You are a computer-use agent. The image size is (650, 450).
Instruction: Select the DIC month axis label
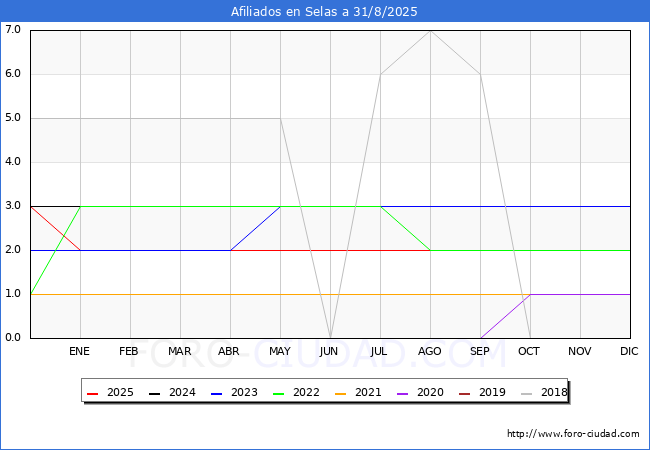pyautogui.click(x=629, y=351)
